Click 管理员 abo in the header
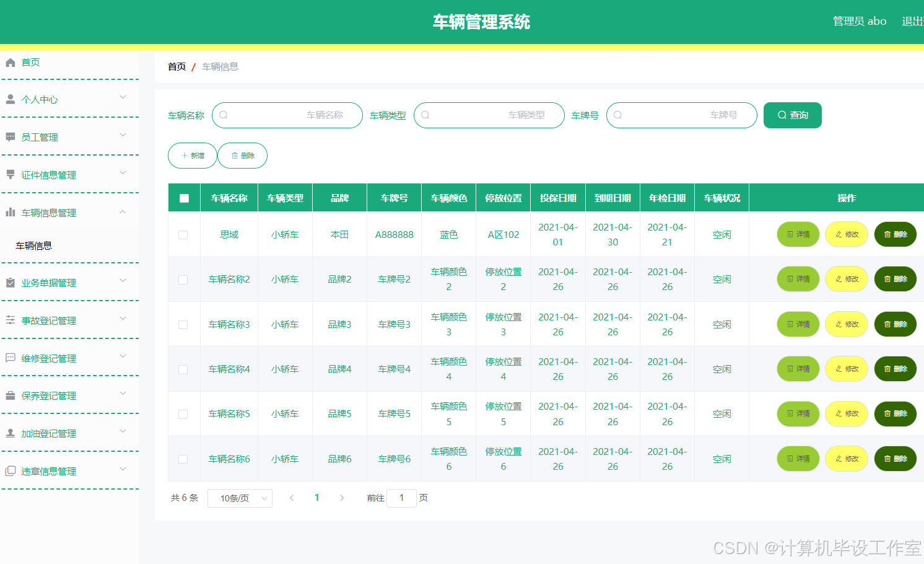 pos(860,21)
